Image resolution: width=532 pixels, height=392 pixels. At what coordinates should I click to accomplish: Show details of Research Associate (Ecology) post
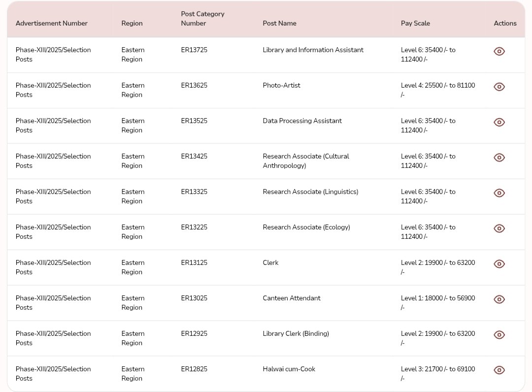tap(499, 229)
